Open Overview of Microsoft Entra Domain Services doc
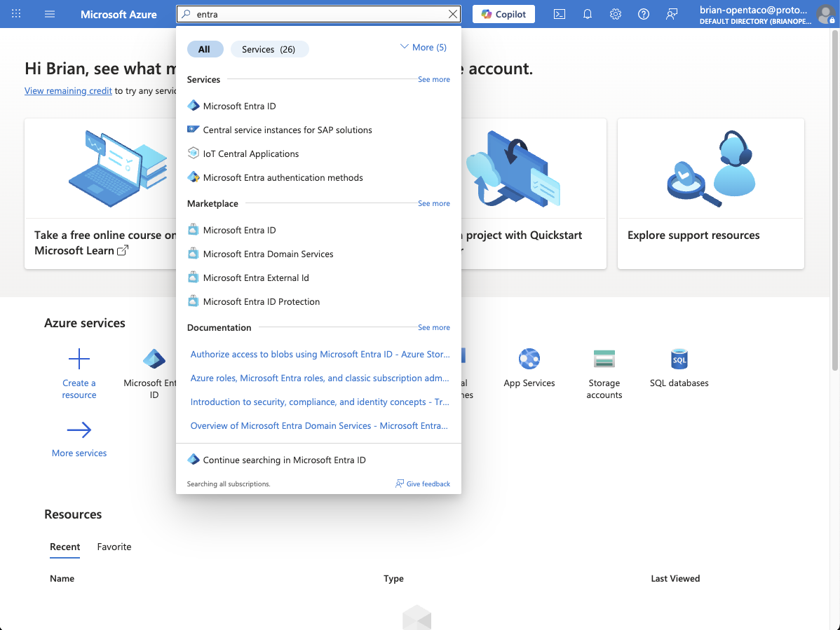The image size is (840, 630). [319, 425]
